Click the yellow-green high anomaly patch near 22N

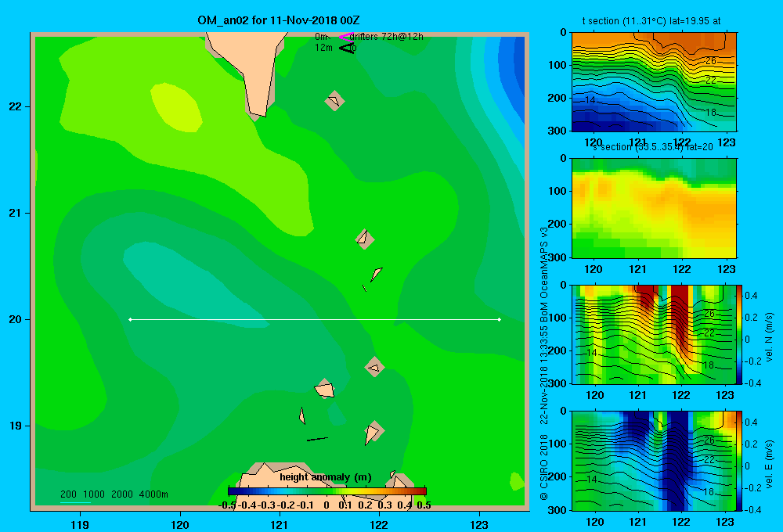[x=175, y=107]
